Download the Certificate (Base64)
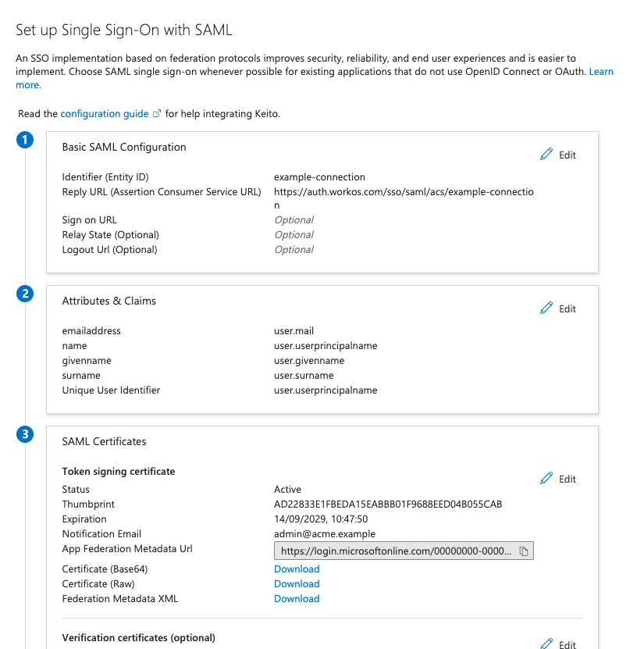 click(x=297, y=569)
